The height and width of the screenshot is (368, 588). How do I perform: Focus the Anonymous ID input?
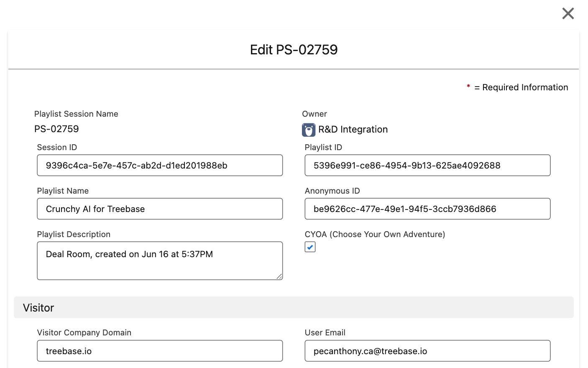click(x=427, y=209)
